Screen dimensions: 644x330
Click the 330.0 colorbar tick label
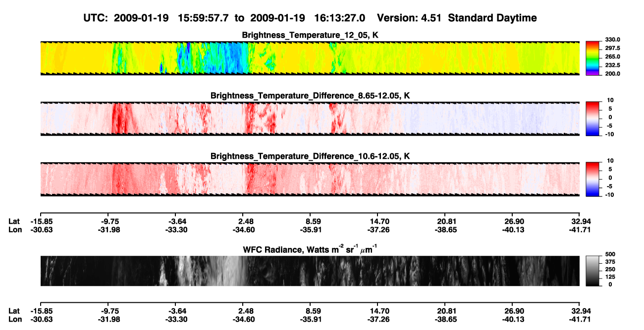point(613,40)
